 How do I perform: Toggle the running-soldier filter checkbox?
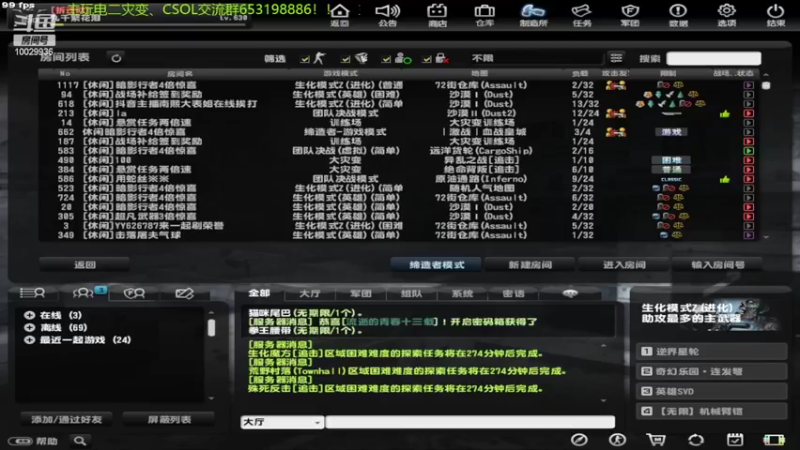click(305, 59)
